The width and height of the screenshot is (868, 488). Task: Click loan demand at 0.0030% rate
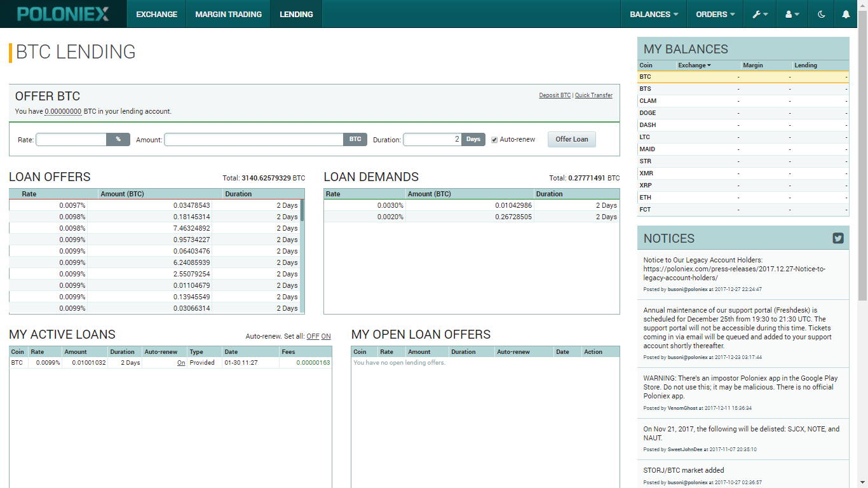pos(471,205)
